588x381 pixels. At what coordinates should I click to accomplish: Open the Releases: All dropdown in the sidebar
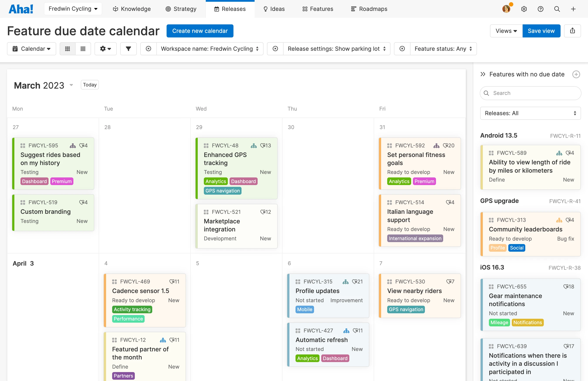530,113
